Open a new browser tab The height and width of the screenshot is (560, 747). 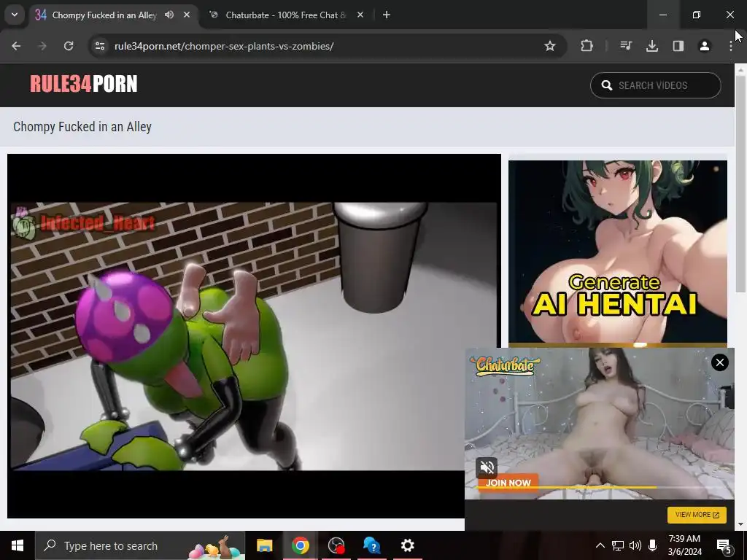click(x=387, y=15)
